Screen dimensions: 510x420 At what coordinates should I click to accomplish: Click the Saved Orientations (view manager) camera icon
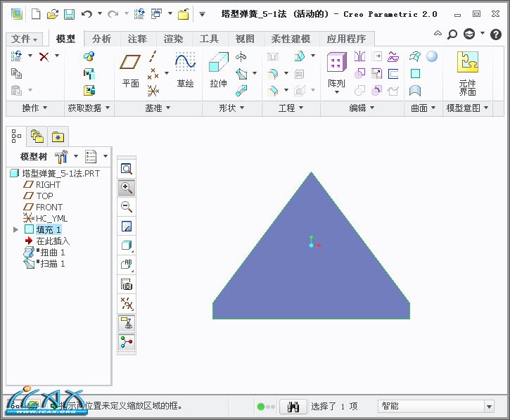126,284
